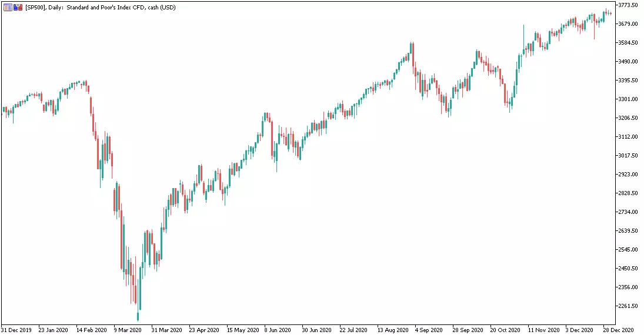Click the 8 Jun 2020 date label

coord(278,330)
